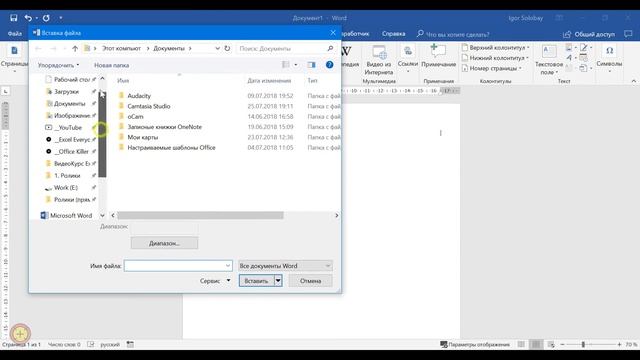Viewport: 640px width, 360px height.
Task: Open Верхний колонтитул header dropdown
Action: 496,48
